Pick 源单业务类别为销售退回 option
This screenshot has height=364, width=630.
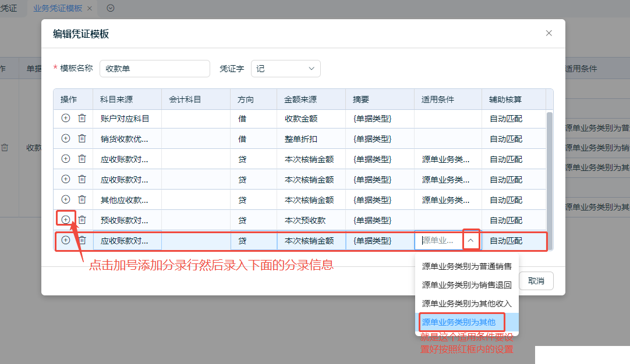466,285
